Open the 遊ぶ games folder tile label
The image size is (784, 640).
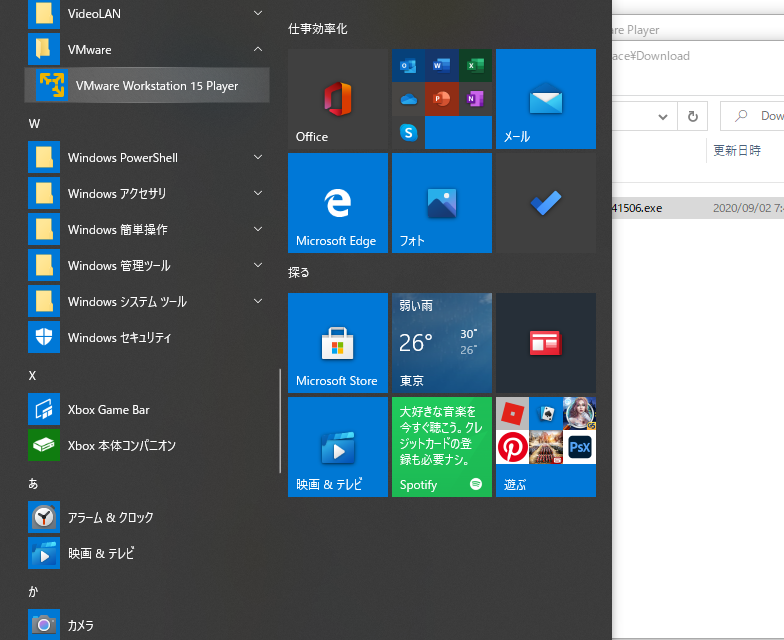pyautogui.click(x=515, y=484)
